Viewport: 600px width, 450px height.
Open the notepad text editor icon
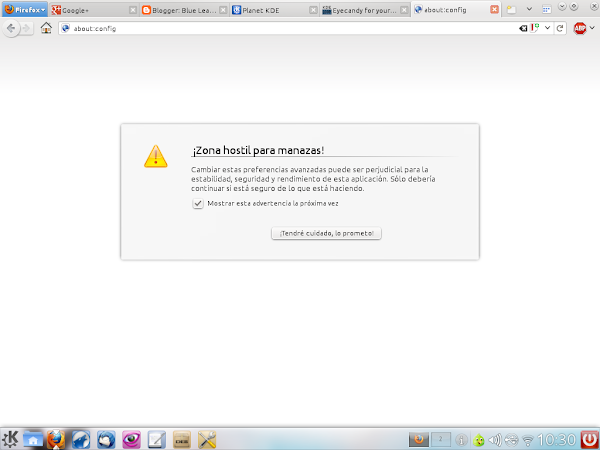(157, 439)
